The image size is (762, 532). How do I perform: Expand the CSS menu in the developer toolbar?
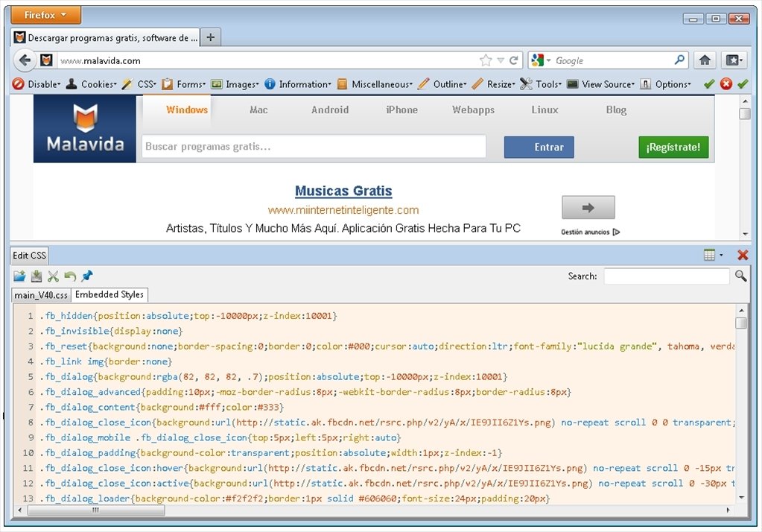click(x=139, y=84)
